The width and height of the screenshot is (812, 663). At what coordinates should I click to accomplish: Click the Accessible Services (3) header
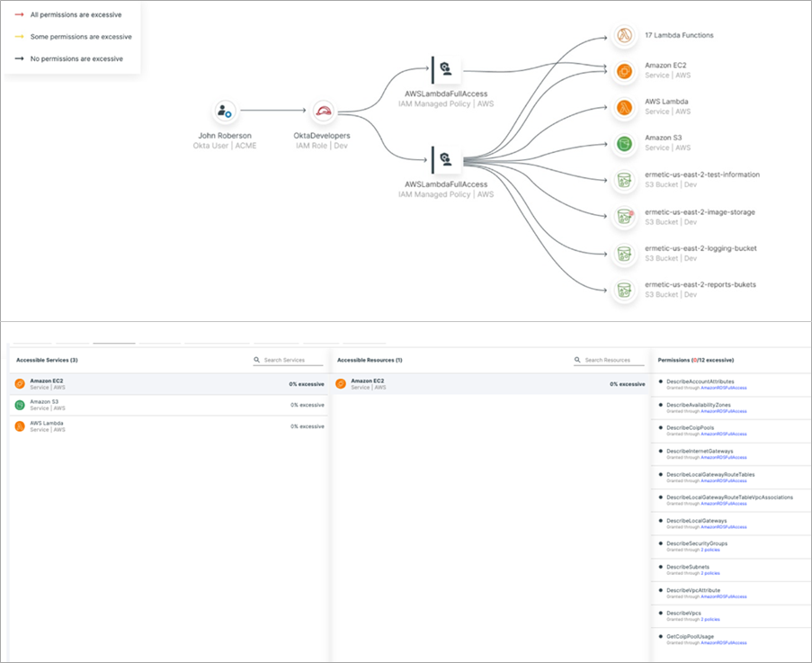(x=47, y=360)
